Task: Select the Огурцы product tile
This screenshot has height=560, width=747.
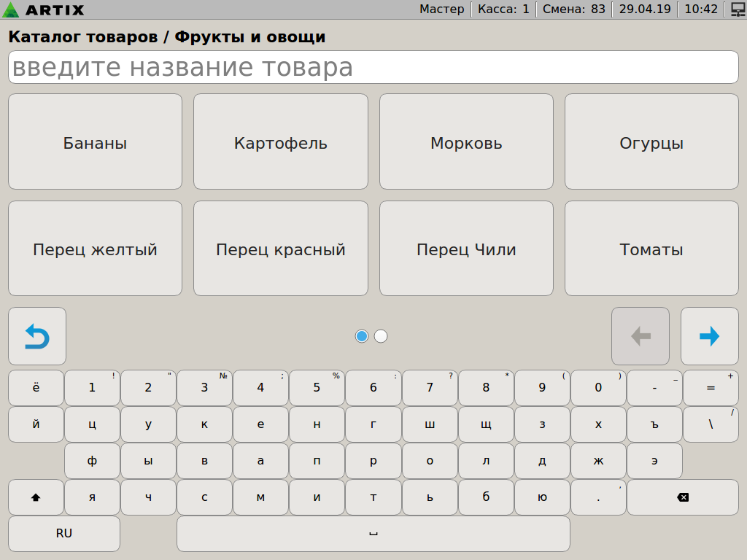Action: (651, 142)
